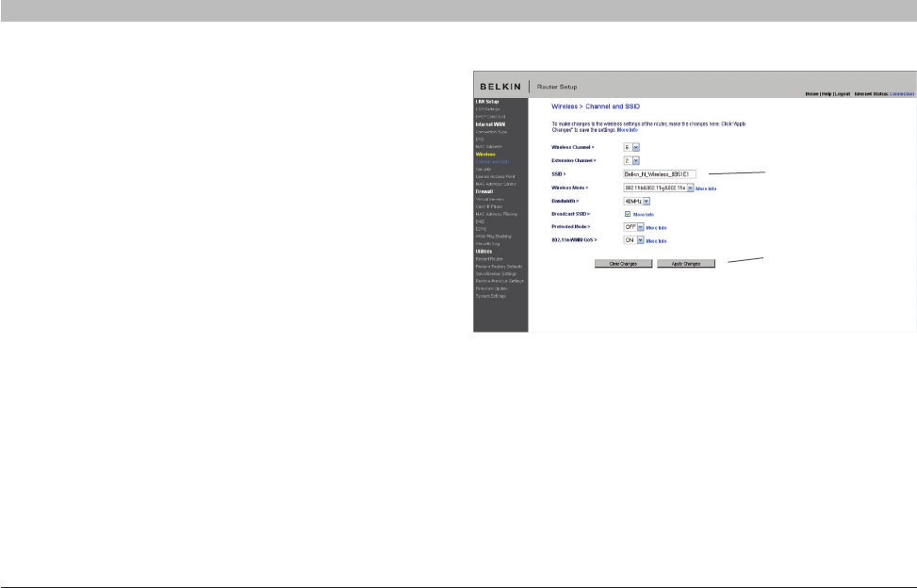Open Restart Router in the sidebar

(489, 259)
